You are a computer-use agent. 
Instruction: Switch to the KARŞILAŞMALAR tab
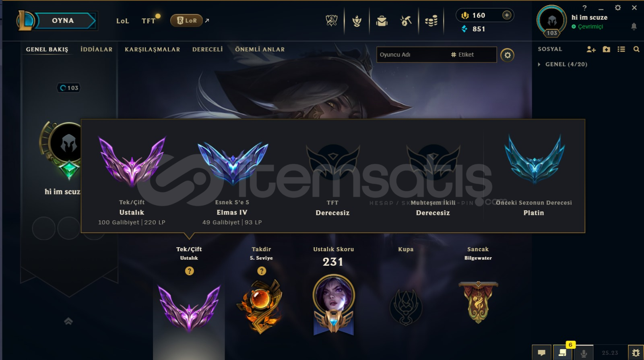152,49
